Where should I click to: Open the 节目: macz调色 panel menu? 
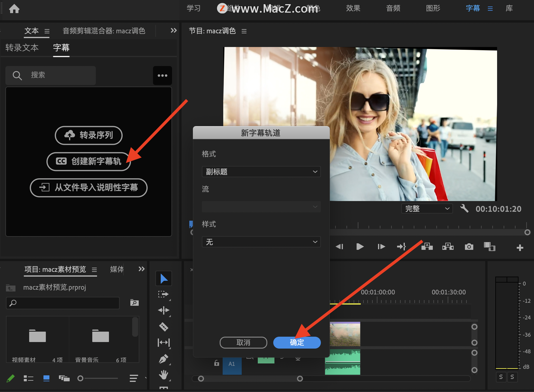244,31
